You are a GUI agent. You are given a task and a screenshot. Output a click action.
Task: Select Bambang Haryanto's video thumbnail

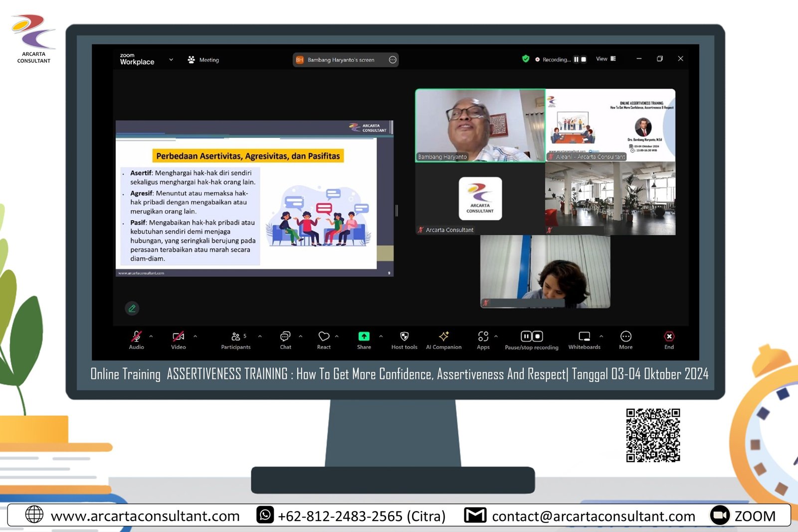(x=480, y=125)
